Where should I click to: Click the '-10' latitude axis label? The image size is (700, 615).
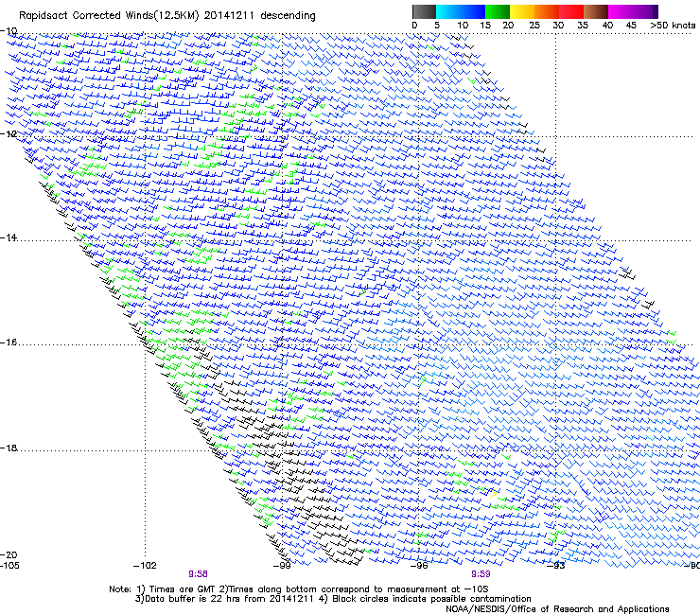tap(9, 31)
